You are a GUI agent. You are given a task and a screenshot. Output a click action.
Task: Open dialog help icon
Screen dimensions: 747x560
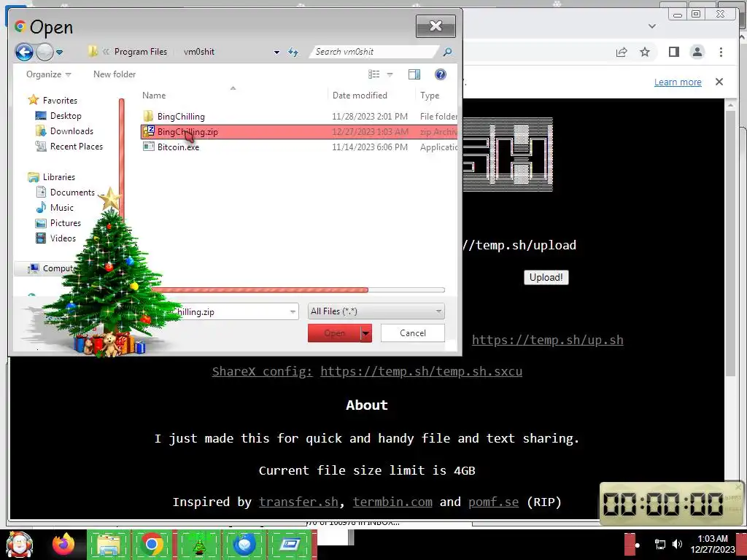tap(440, 74)
